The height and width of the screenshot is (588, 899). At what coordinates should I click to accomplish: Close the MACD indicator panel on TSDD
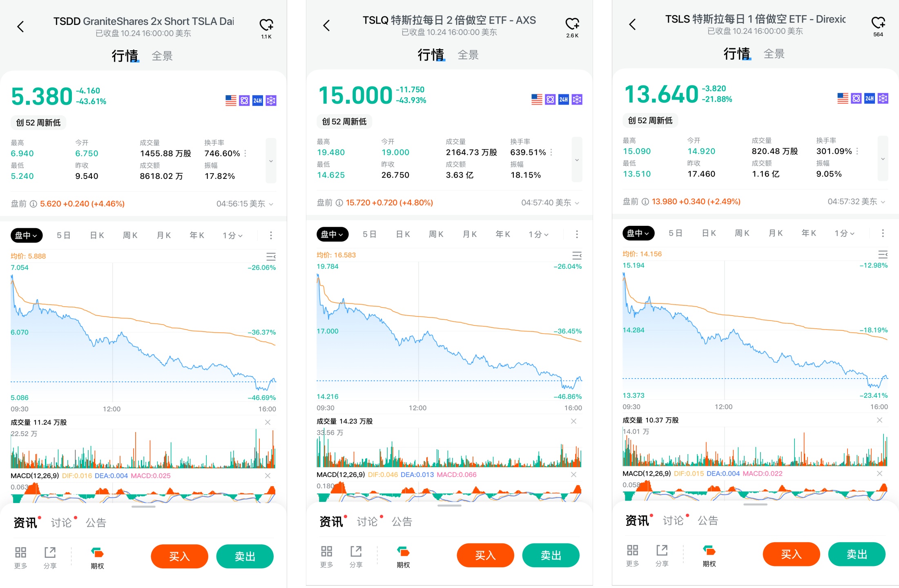268,476
